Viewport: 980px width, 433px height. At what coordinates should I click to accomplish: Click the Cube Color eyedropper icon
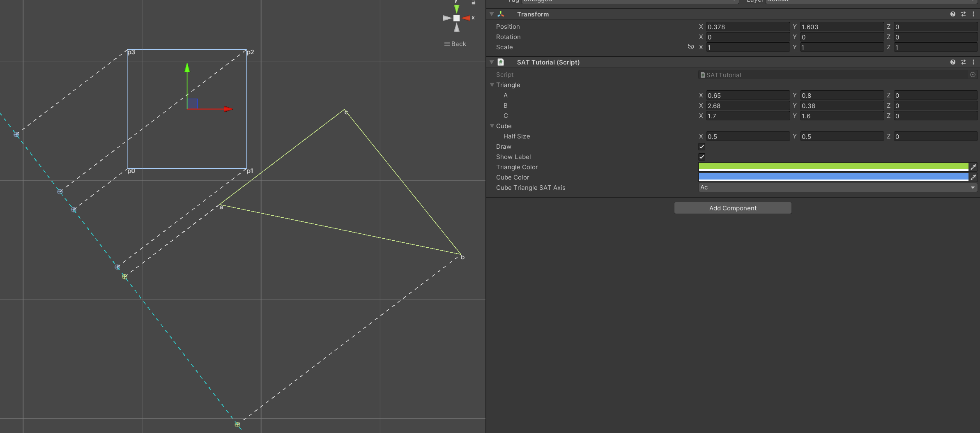(973, 177)
